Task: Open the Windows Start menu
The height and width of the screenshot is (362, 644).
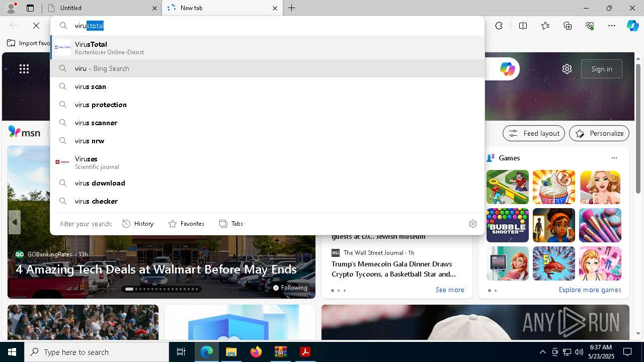Action: (12, 352)
